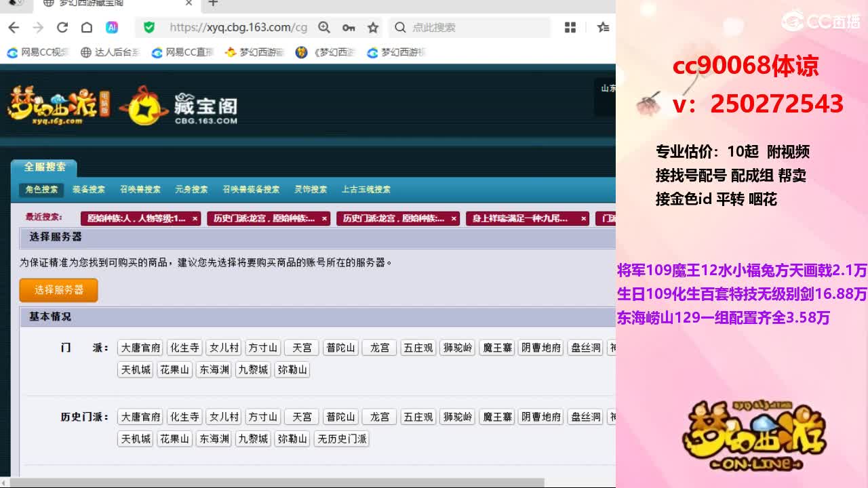Screen dimensions: 868x488
Task: Remove the first recent search tag 原始种族:人
Action: [x=195, y=218]
